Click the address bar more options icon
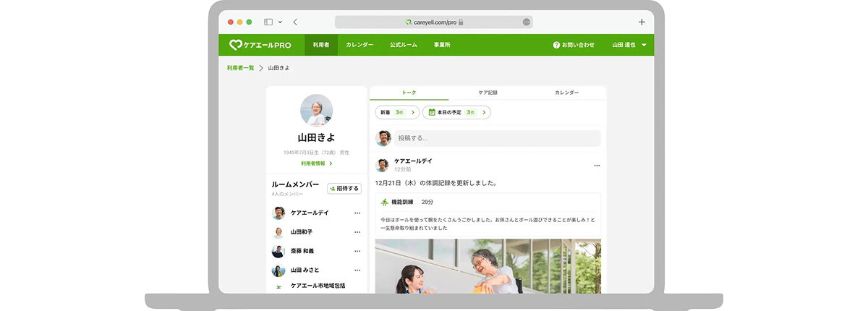The width and height of the screenshot is (868, 311). click(526, 22)
